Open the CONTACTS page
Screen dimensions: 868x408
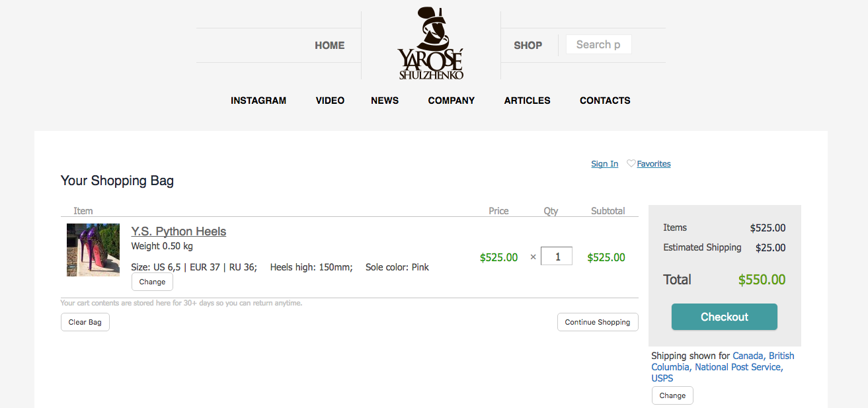(x=605, y=101)
